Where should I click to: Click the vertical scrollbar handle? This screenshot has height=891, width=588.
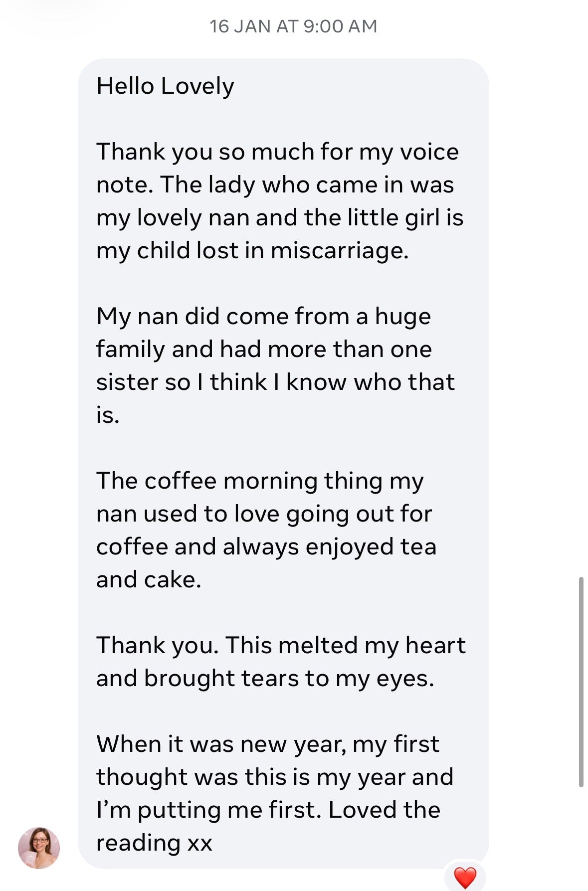pyautogui.click(x=581, y=681)
